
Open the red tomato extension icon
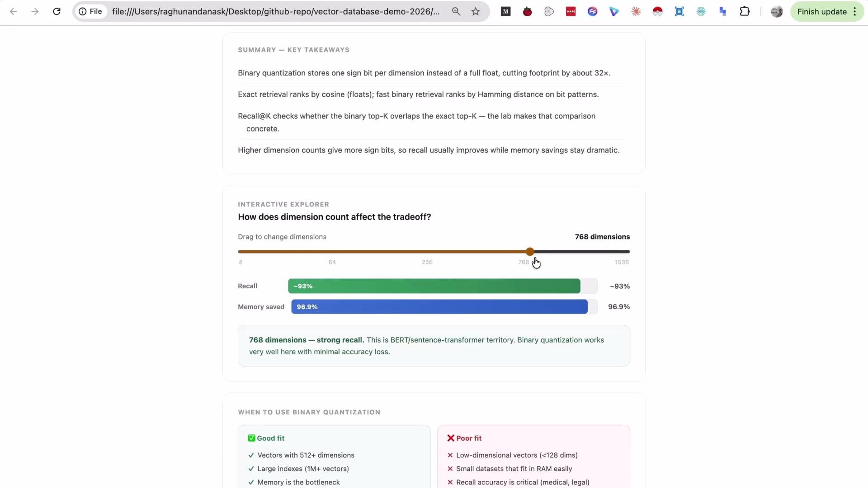pyautogui.click(x=528, y=12)
